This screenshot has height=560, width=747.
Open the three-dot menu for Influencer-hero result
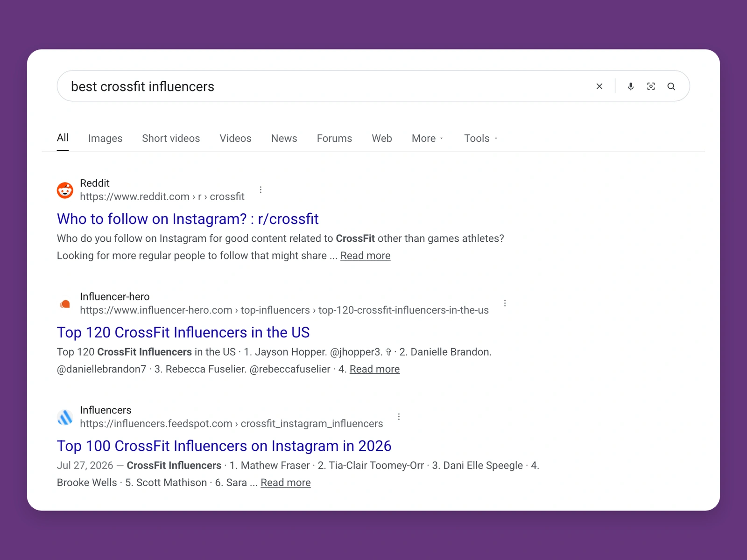[505, 303]
